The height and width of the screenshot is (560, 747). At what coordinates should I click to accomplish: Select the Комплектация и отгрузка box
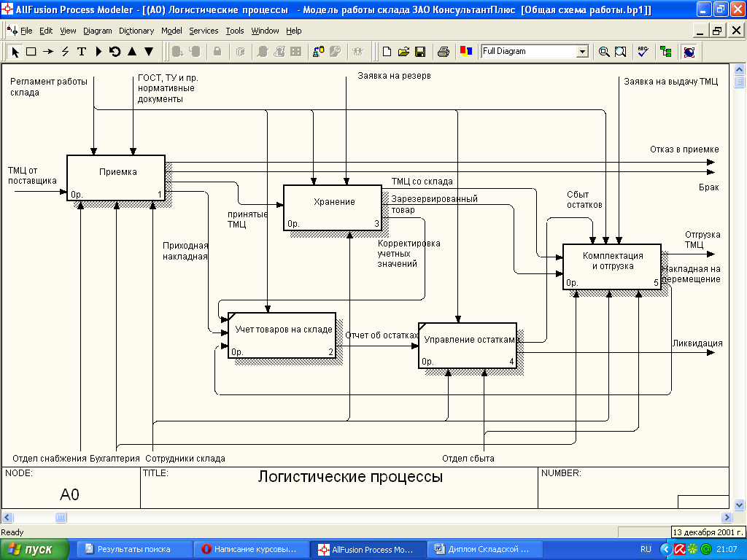coord(612,267)
